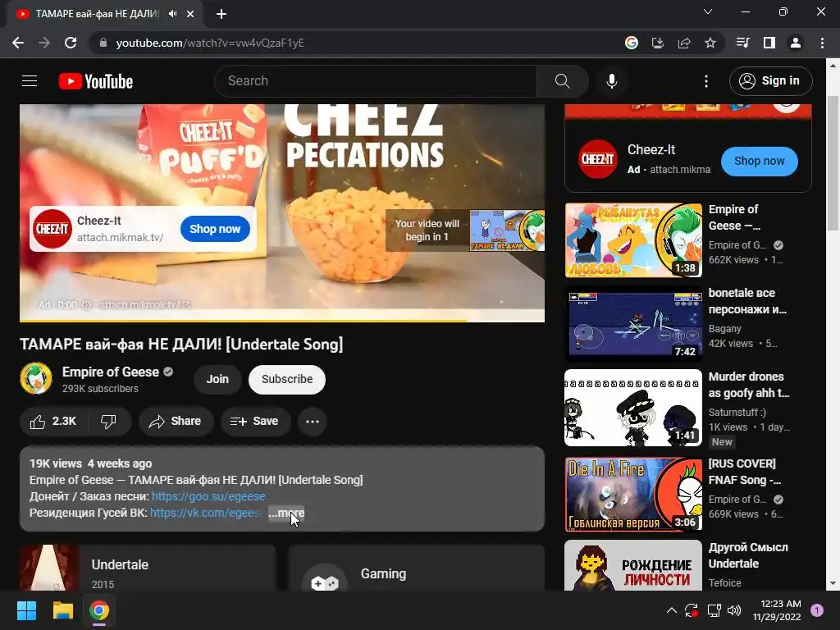
Task: Open tab search chevron dropdown
Action: (x=708, y=11)
